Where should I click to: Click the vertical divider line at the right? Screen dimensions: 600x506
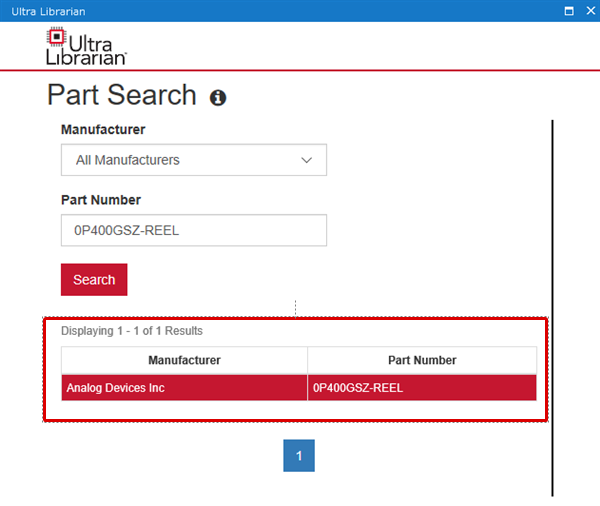click(x=552, y=308)
